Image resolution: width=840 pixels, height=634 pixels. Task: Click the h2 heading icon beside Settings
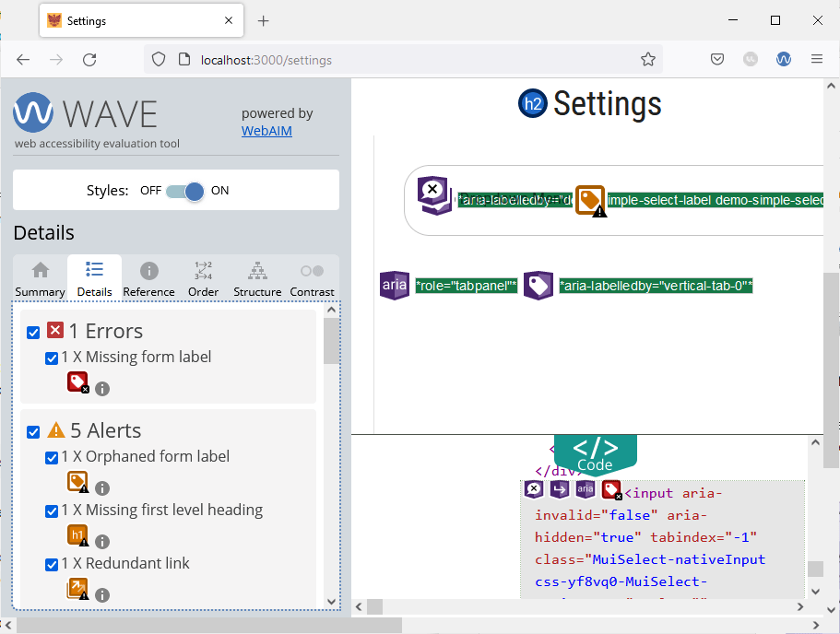coord(533,103)
